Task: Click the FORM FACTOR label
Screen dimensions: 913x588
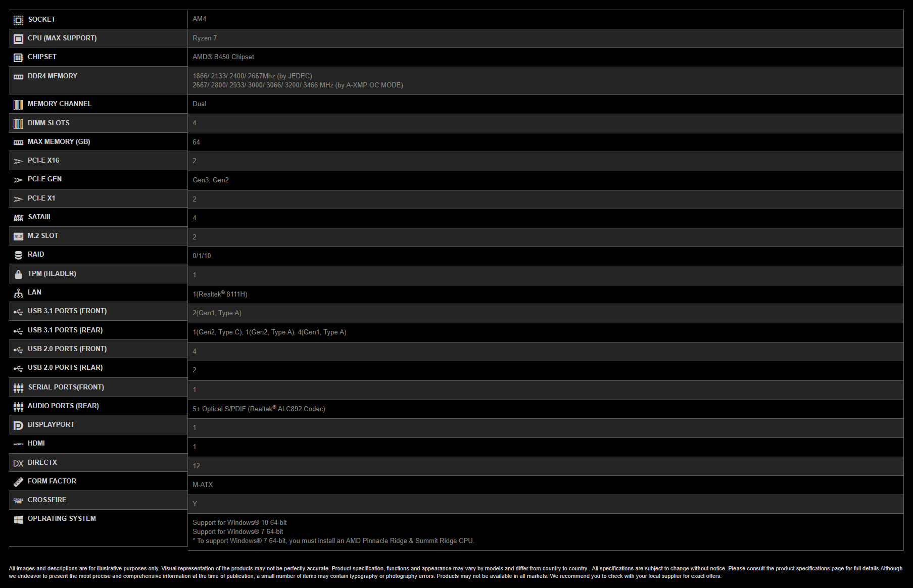Action: (x=52, y=481)
